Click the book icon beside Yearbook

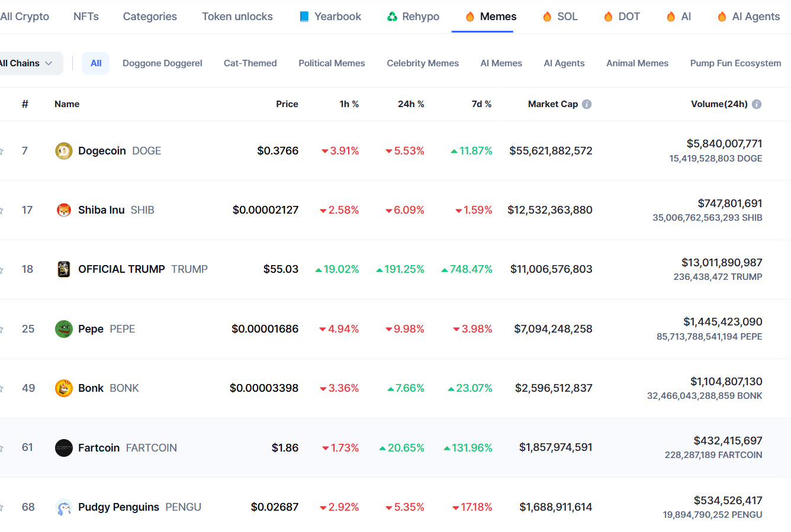pos(304,17)
